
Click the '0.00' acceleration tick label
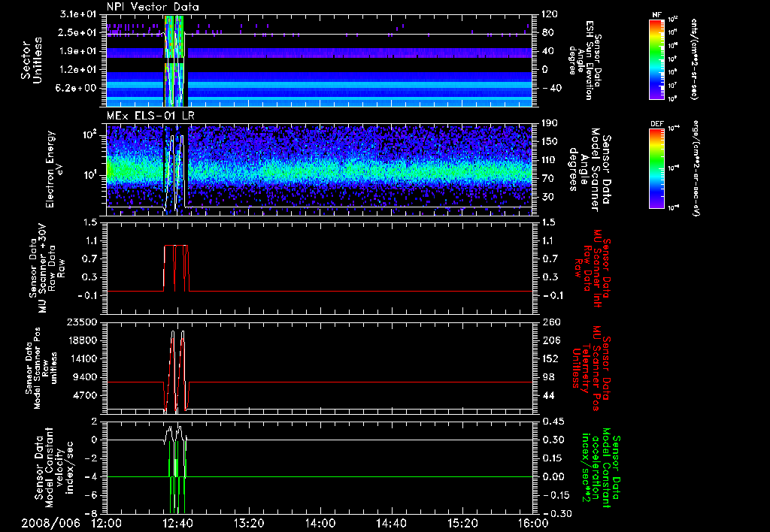pos(553,476)
